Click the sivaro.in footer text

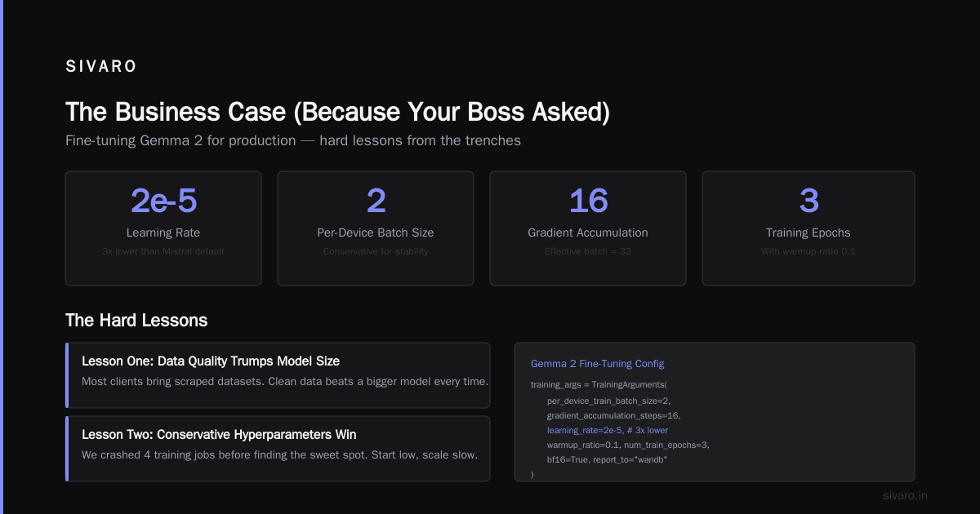[x=905, y=495]
